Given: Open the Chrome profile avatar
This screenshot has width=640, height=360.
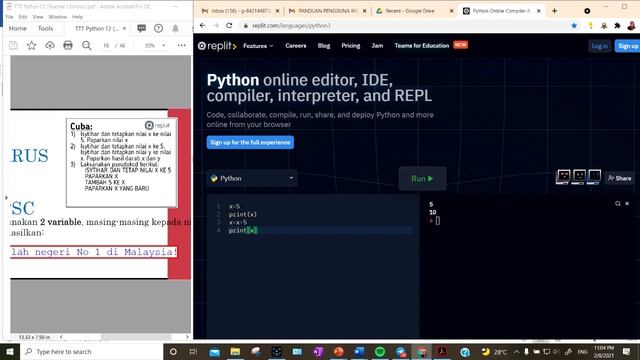Looking at the screenshot, I should pos(631,25).
